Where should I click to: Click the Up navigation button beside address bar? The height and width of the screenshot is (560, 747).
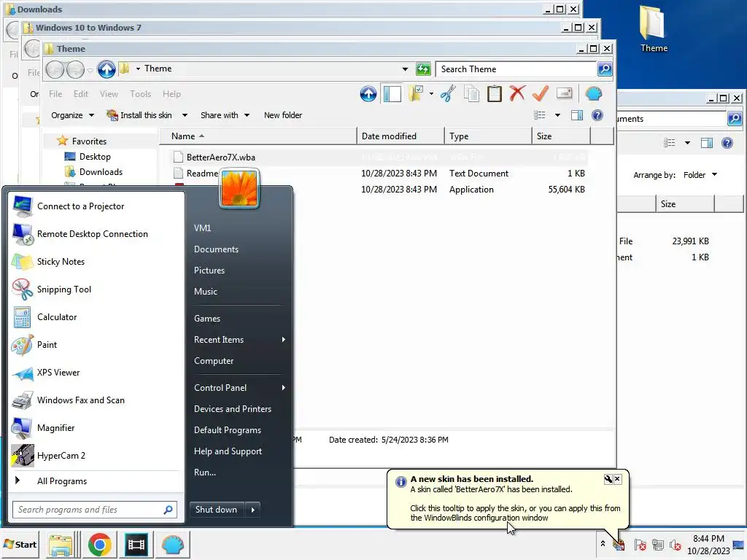click(x=107, y=69)
